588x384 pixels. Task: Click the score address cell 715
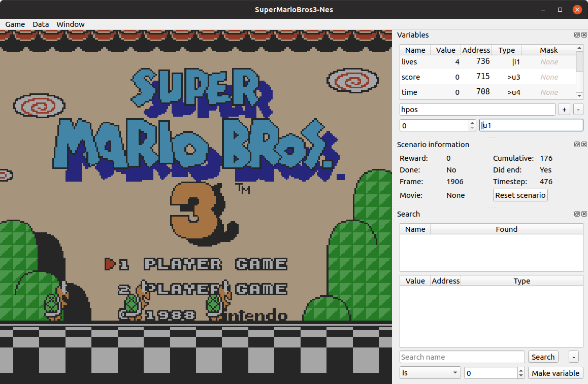476,77
